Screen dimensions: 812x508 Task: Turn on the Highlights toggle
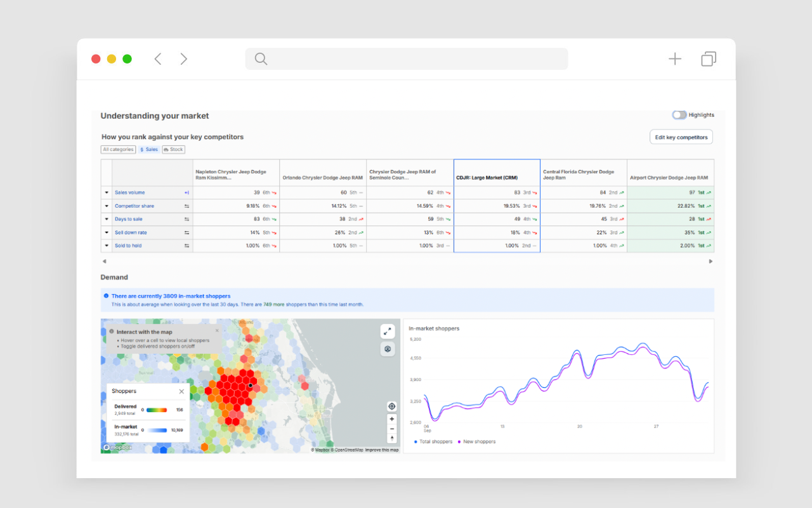(679, 115)
